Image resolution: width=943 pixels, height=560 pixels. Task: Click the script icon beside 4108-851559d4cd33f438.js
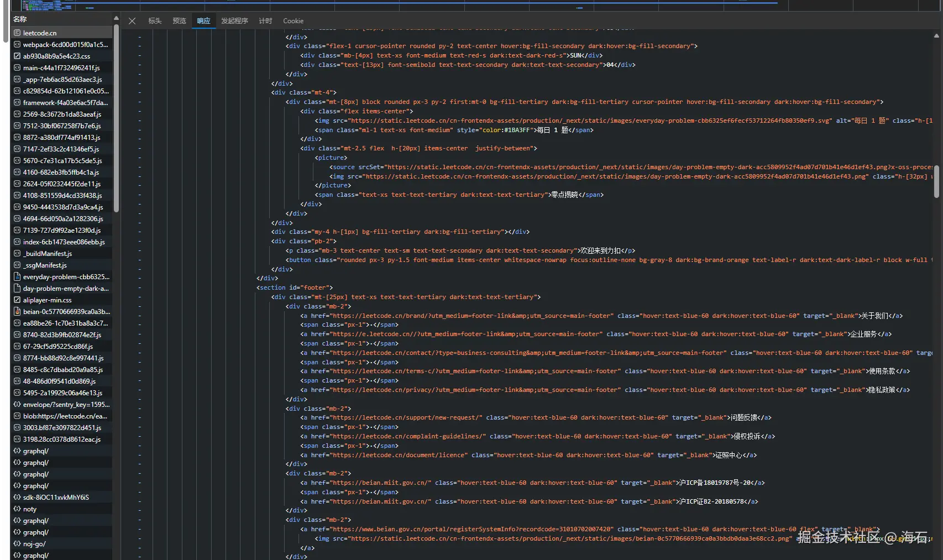pyautogui.click(x=17, y=196)
